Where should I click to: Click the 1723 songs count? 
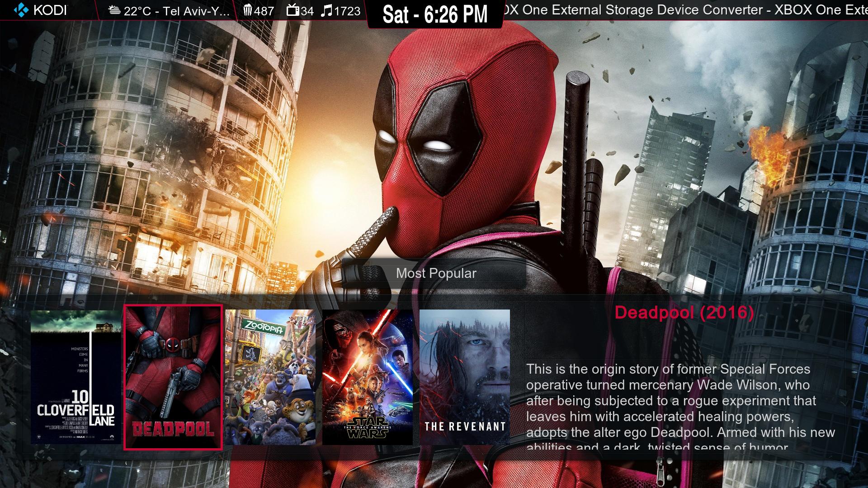347,11
